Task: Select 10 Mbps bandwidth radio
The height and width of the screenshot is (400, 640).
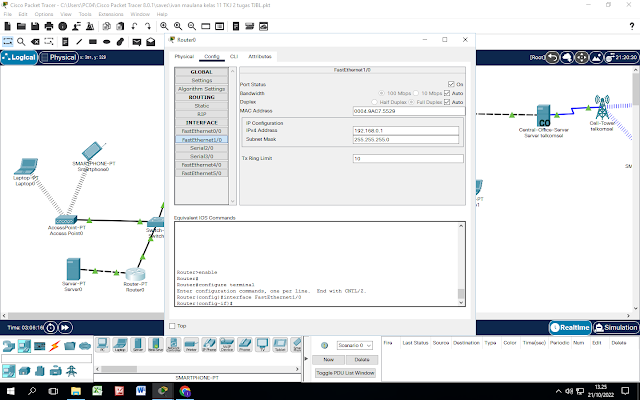Action: tap(416, 93)
